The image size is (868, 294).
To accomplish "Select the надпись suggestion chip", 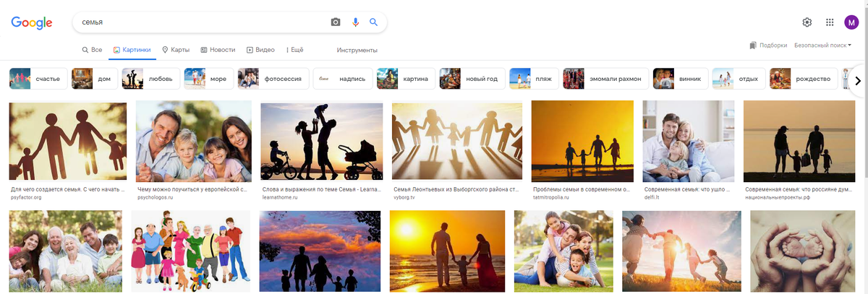I will [343, 78].
